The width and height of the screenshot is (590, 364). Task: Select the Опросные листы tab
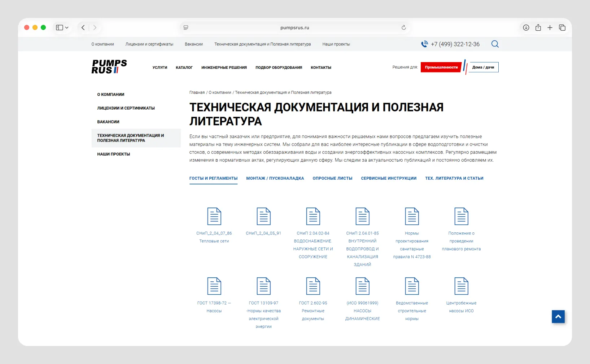[x=332, y=178]
